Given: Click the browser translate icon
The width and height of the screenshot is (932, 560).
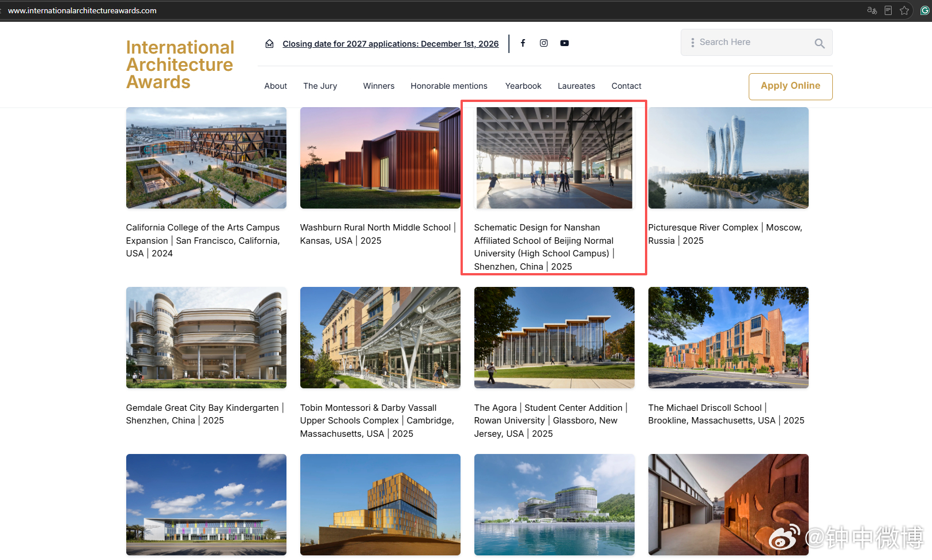Looking at the screenshot, I should click(x=872, y=10).
